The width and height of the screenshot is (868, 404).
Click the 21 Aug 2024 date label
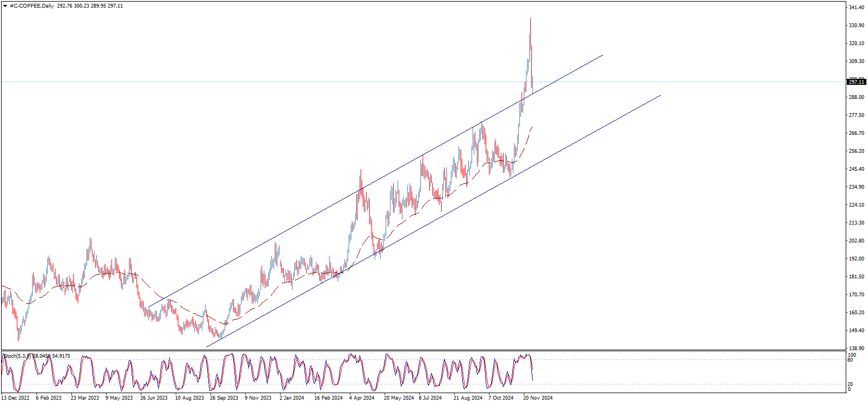(468, 398)
